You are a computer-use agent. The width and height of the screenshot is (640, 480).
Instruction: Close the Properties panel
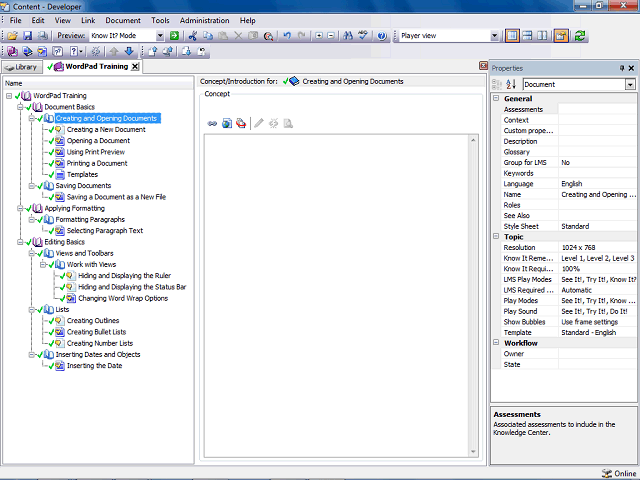[x=631, y=68]
